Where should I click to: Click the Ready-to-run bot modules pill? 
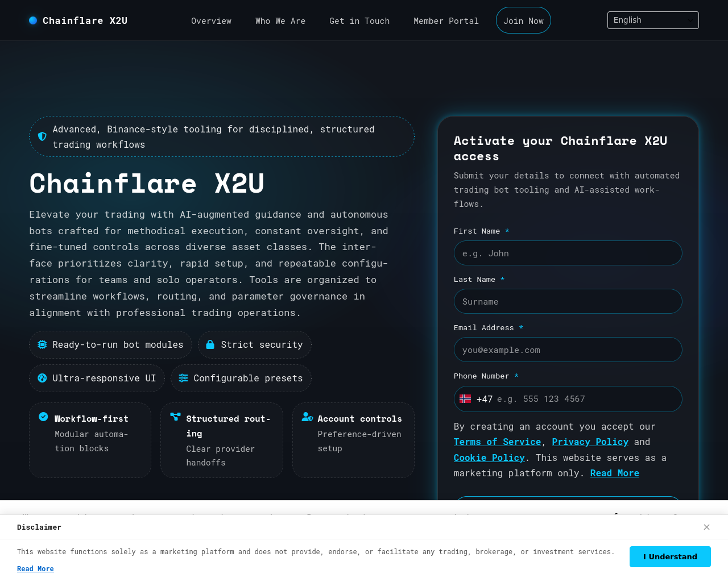tap(110, 344)
